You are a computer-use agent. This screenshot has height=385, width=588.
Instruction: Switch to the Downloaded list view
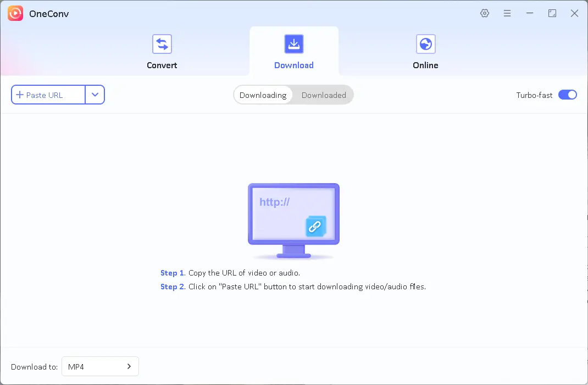[324, 95]
